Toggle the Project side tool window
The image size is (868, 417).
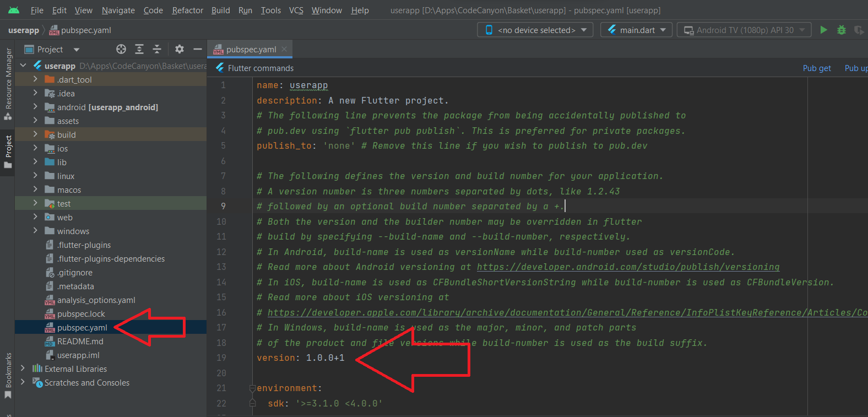[8, 152]
